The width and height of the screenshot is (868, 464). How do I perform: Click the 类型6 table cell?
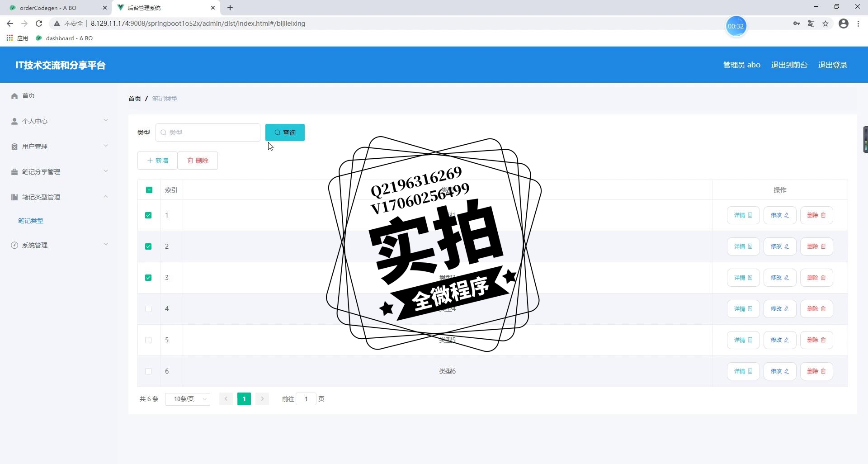pyautogui.click(x=448, y=371)
